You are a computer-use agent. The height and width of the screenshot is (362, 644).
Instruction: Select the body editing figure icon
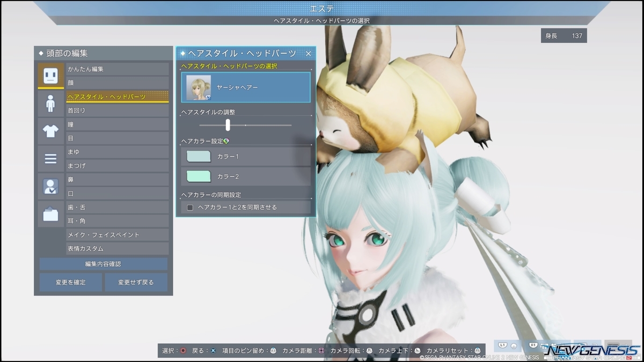click(x=50, y=103)
